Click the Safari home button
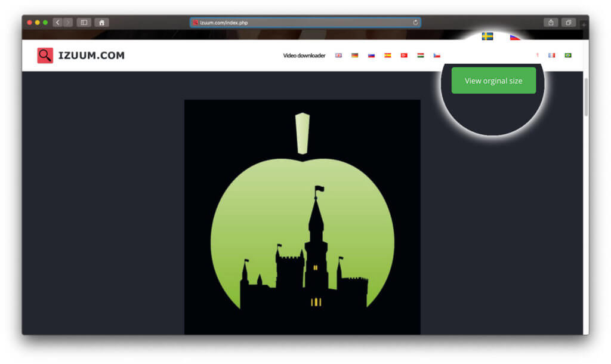Viewport: 611px width, 364px height. [x=101, y=23]
